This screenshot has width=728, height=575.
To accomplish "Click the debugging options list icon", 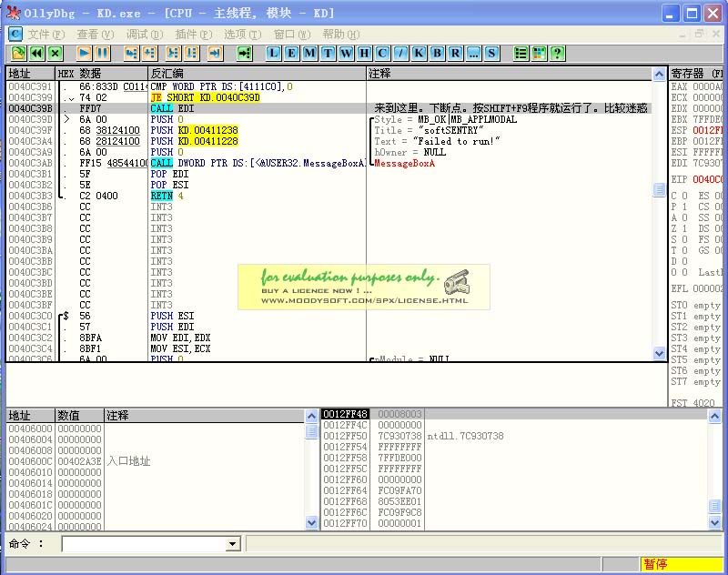I will point(521,54).
